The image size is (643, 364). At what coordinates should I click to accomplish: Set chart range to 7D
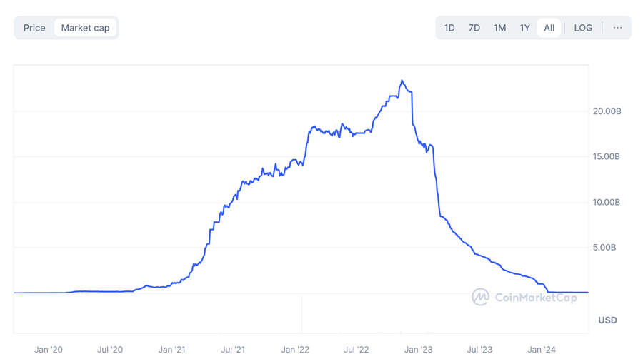point(474,28)
